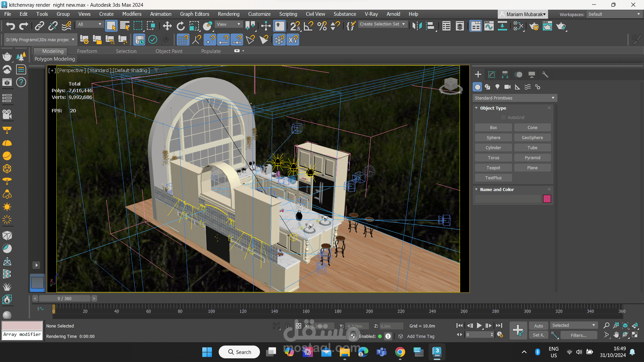Open Render Setup teapot icon
Image resolution: width=644 pixels, height=362 pixels.
pos(534,26)
